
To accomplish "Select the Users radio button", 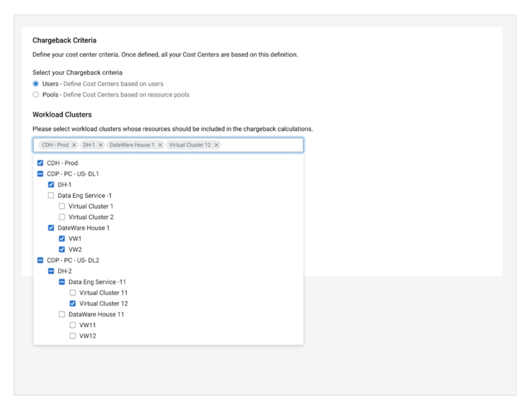I will [x=35, y=84].
